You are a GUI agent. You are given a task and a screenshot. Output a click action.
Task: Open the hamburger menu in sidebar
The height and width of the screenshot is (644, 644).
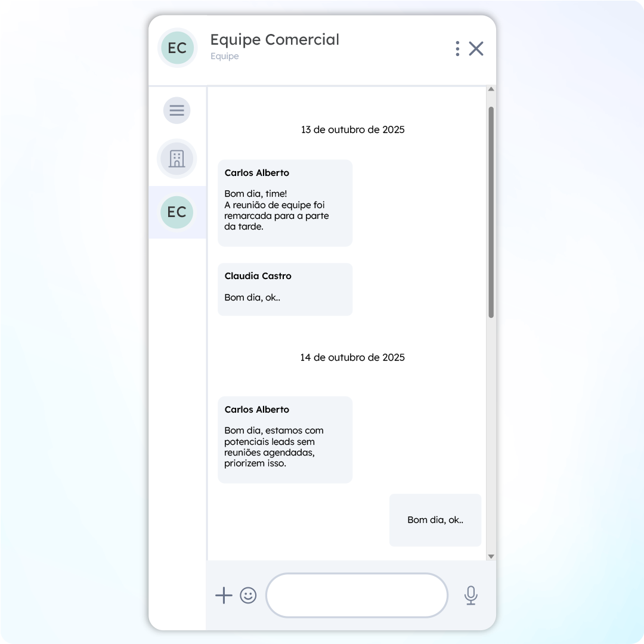[x=177, y=110]
